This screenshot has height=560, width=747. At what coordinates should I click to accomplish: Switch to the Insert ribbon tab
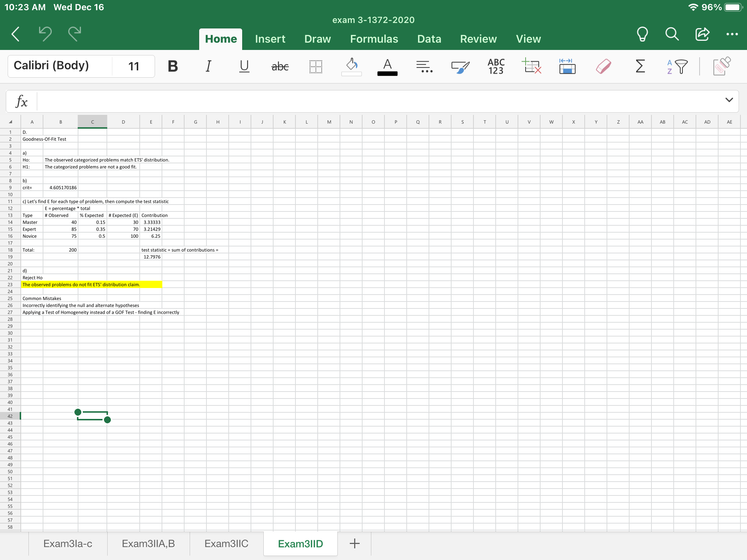(x=270, y=39)
